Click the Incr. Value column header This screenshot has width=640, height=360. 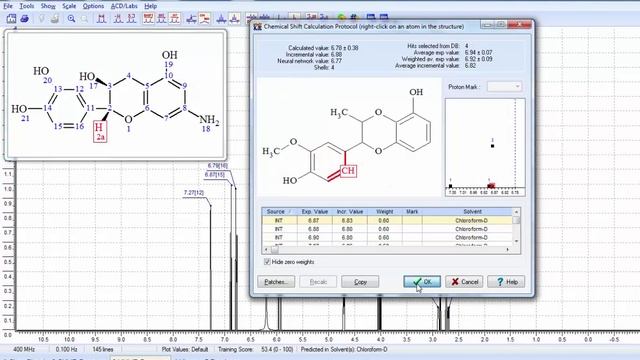click(x=349, y=211)
